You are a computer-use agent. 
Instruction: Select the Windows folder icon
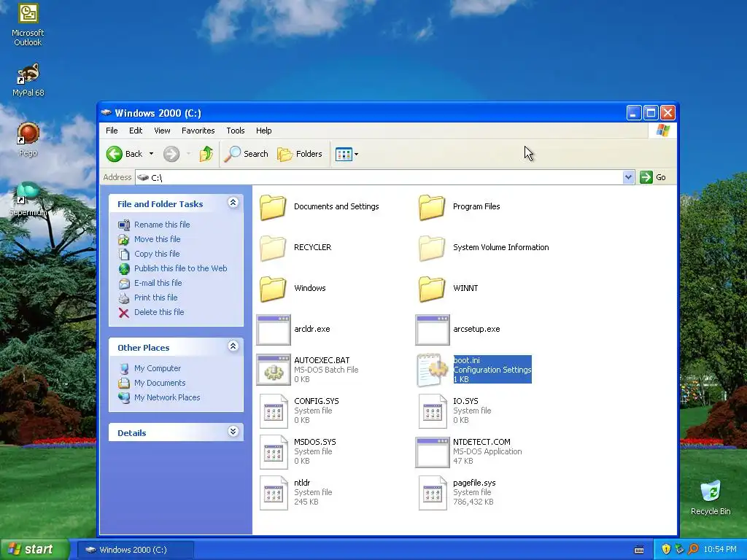tap(273, 289)
